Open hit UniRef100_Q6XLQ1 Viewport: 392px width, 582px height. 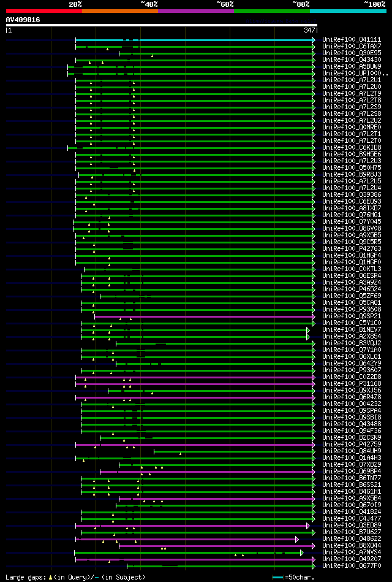352,357
